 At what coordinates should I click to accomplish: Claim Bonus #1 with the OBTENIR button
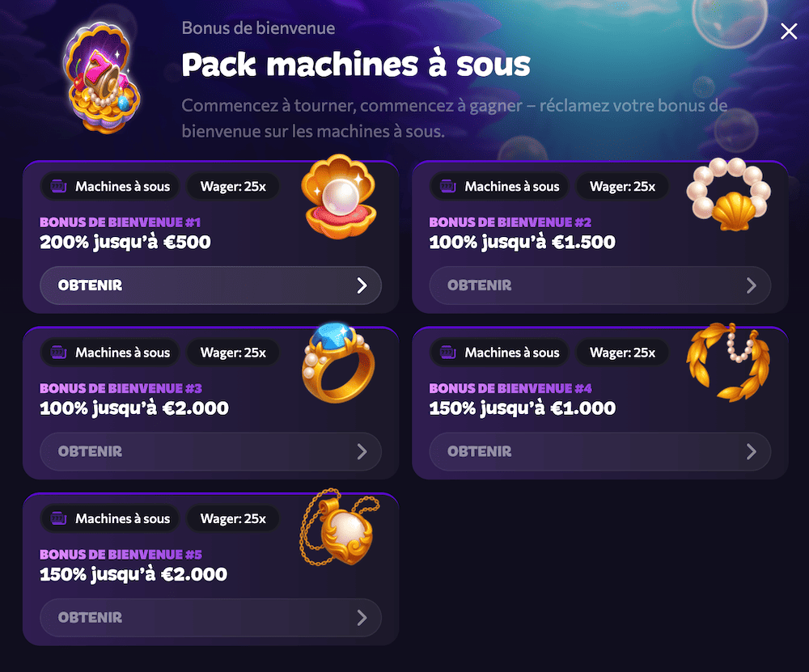(210, 285)
